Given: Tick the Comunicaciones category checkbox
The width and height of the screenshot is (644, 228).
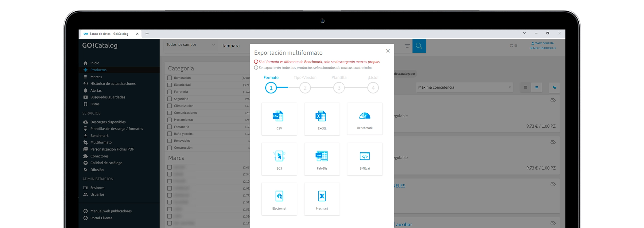Looking at the screenshot, I should click(x=169, y=113).
